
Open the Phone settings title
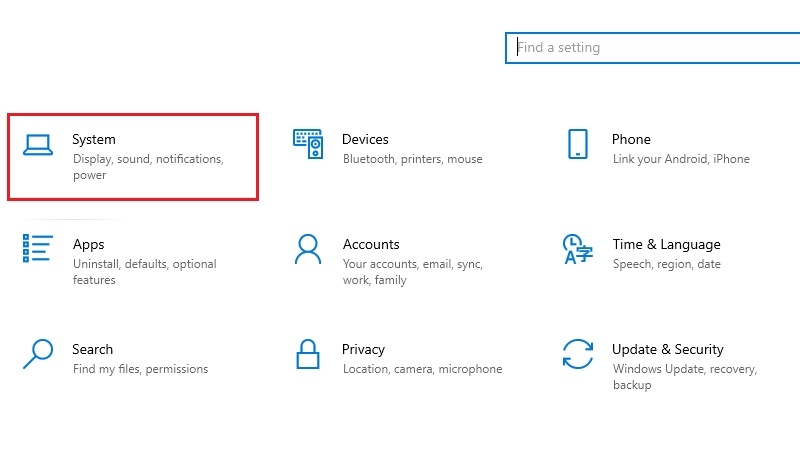(x=631, y=139)
